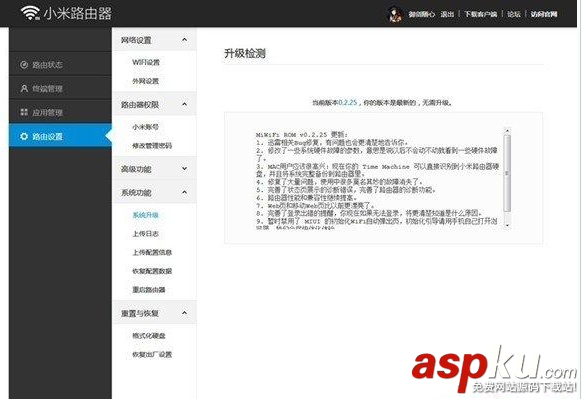Screen dimensions: 582x399
Task: Click the 系统功能 group header label
Action: (x=136, y=193)
